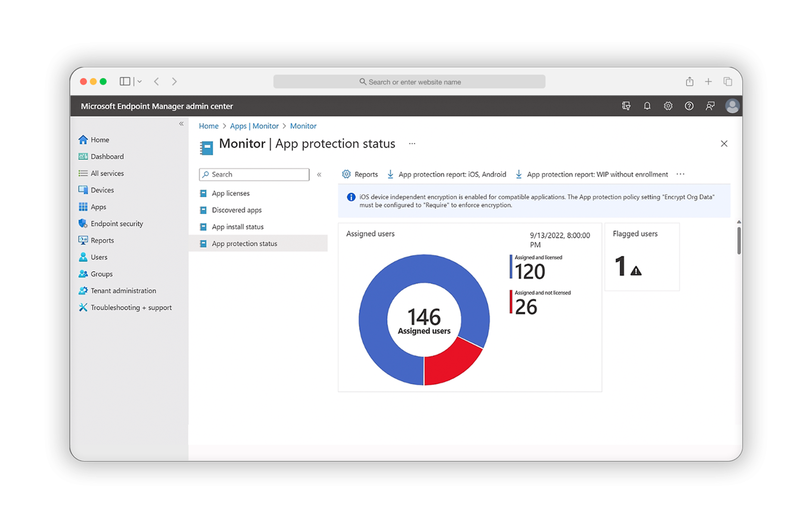Open Endpoint security in sidebar
This screenshot has width=812, height=528.
(116, 224)
